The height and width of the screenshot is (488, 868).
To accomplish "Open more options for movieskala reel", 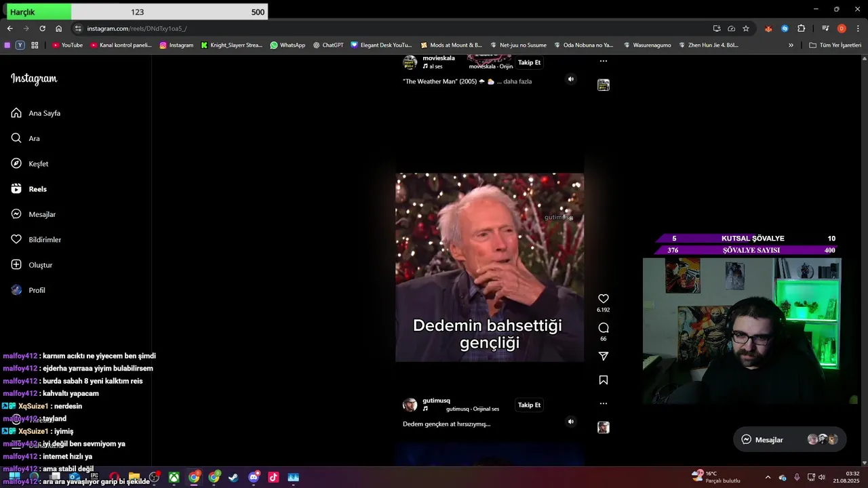I will [x=603, y=61].
